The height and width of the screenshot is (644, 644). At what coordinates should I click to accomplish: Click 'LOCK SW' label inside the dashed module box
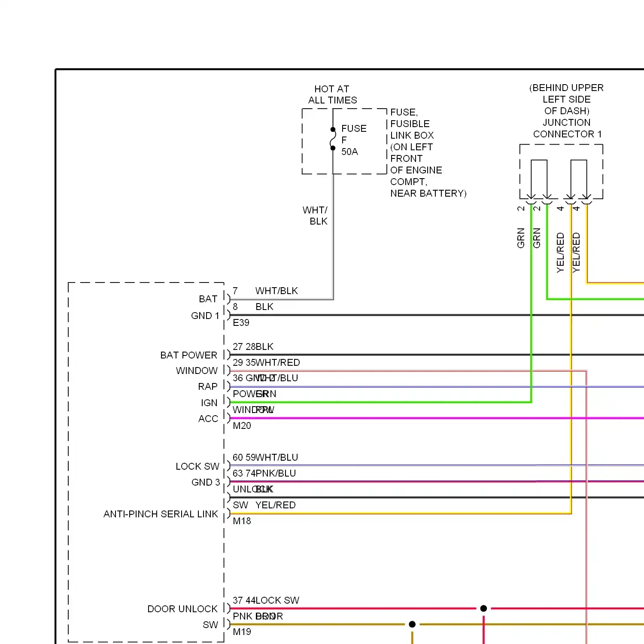tap(197, 466)
